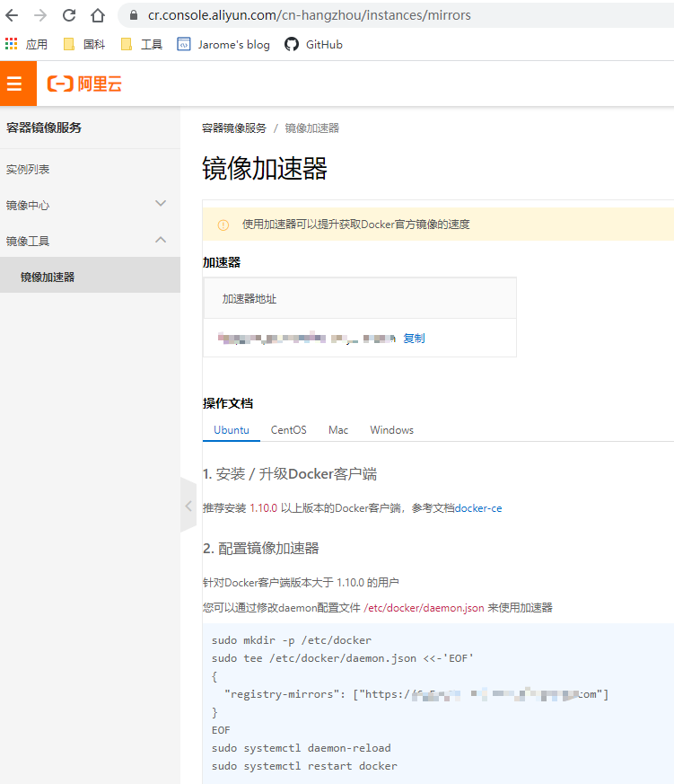The height and width of the screenshot is (784, 674).
Task: Click the Aliyun logo
Action: pyautogui.click(x=85, y=84)
